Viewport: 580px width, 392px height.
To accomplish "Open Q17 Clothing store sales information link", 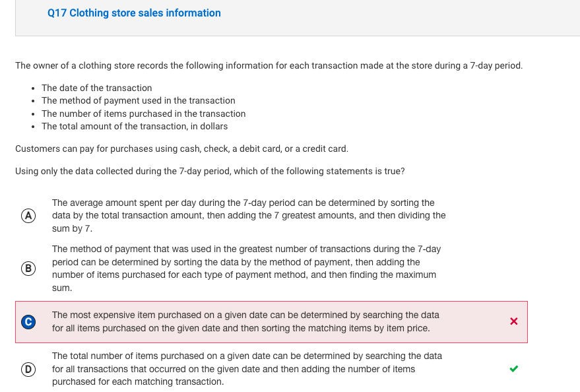I will coord(134,13).
